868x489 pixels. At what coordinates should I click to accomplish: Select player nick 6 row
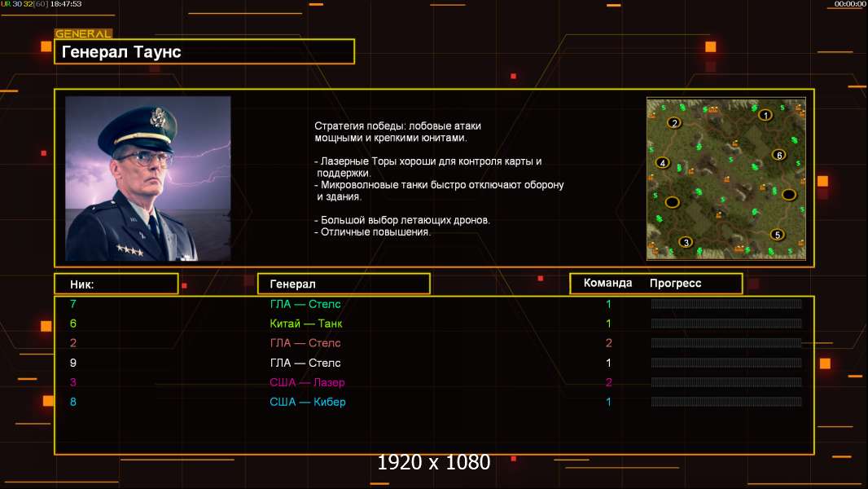tap(434, 324)
